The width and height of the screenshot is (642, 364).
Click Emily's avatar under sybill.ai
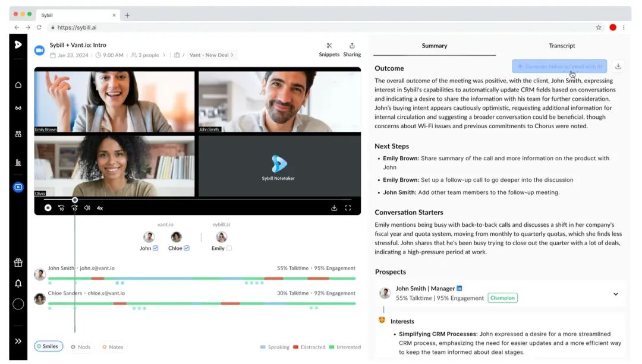(221, 237)
